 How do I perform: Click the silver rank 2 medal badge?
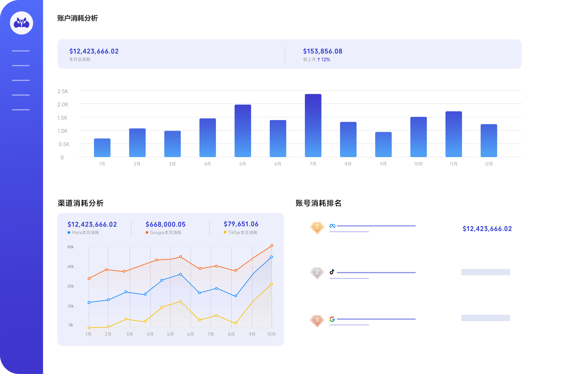click(x=317, y=272)
